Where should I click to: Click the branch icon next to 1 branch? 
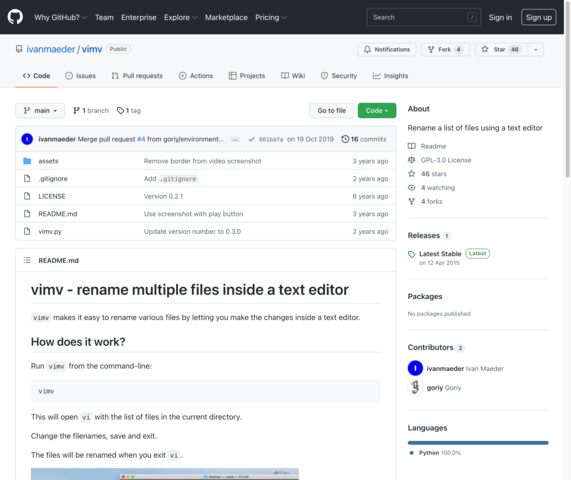coord(76,110)
